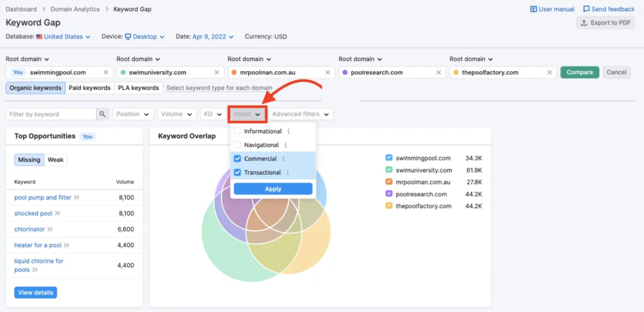Expand Root domain dropdown above thepoolfactory.com
This screenshot has height=312, width=644.
[471, 59]
